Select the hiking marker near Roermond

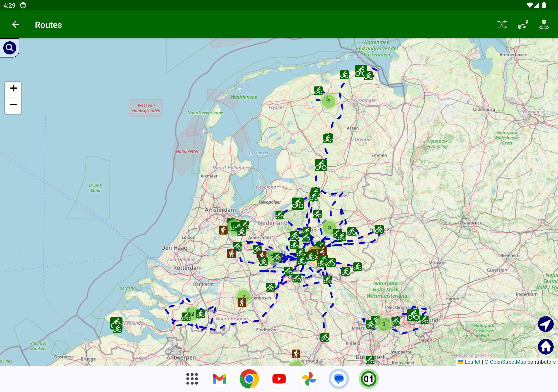coord(296,354)
